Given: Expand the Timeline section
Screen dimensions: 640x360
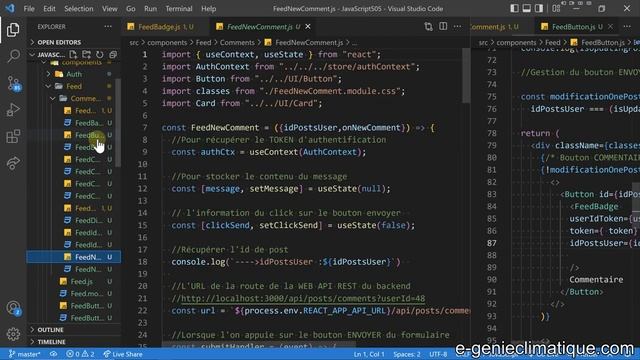Looking at the screenshot, I should pos(51,342).
